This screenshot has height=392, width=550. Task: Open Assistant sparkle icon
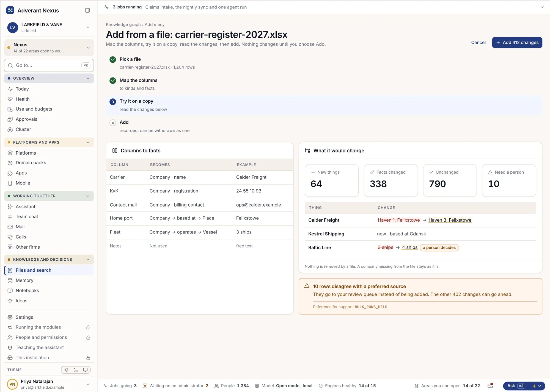pos(10,207)
